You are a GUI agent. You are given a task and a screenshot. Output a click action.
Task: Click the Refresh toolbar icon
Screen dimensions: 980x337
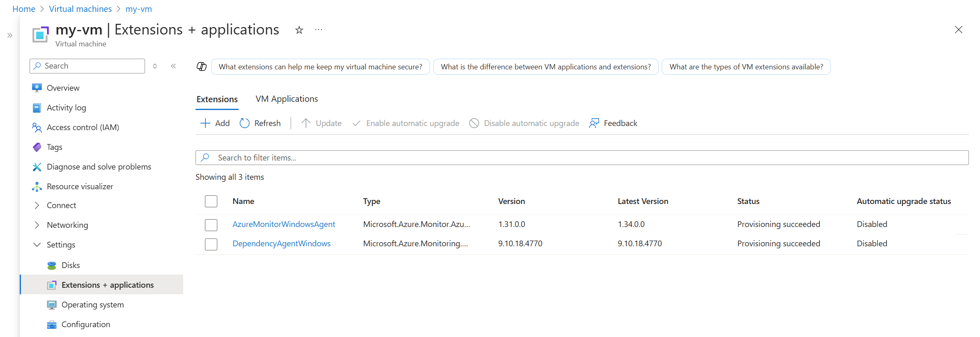pos(244,123)
